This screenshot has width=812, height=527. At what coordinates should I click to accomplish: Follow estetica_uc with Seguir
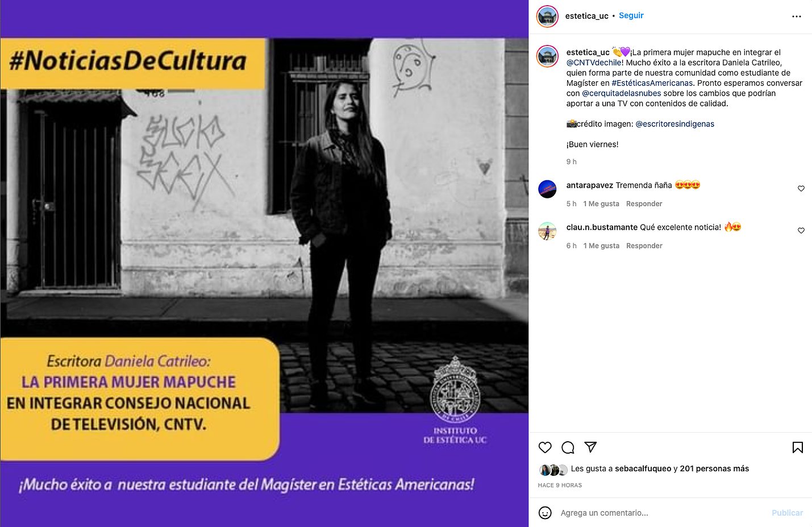point(631,16)
